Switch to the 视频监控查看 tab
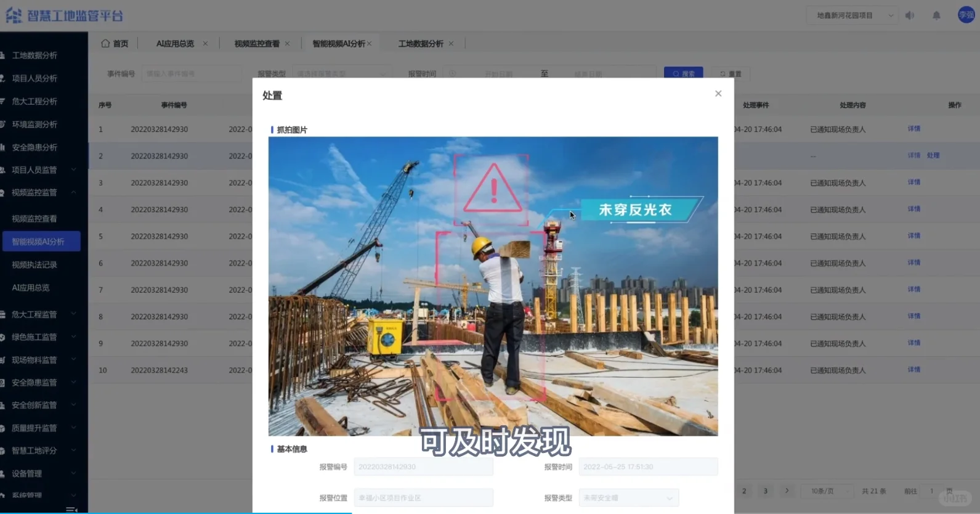 click(x=257, y=44)
